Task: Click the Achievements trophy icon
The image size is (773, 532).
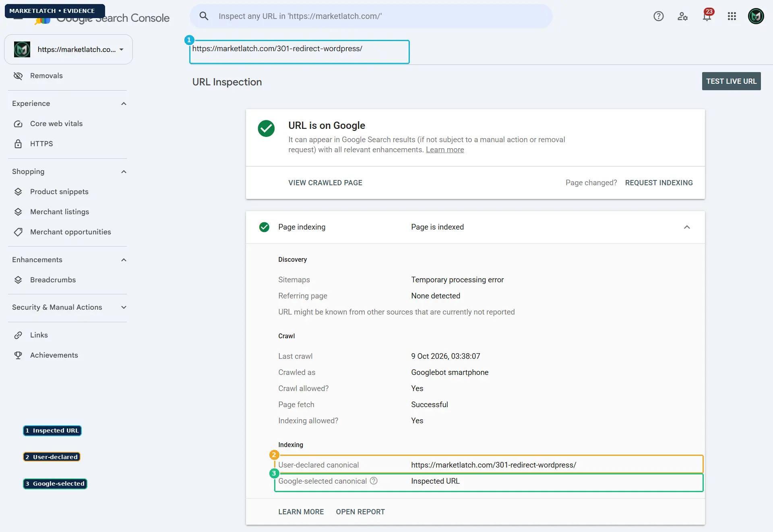Action: (18, 355)
